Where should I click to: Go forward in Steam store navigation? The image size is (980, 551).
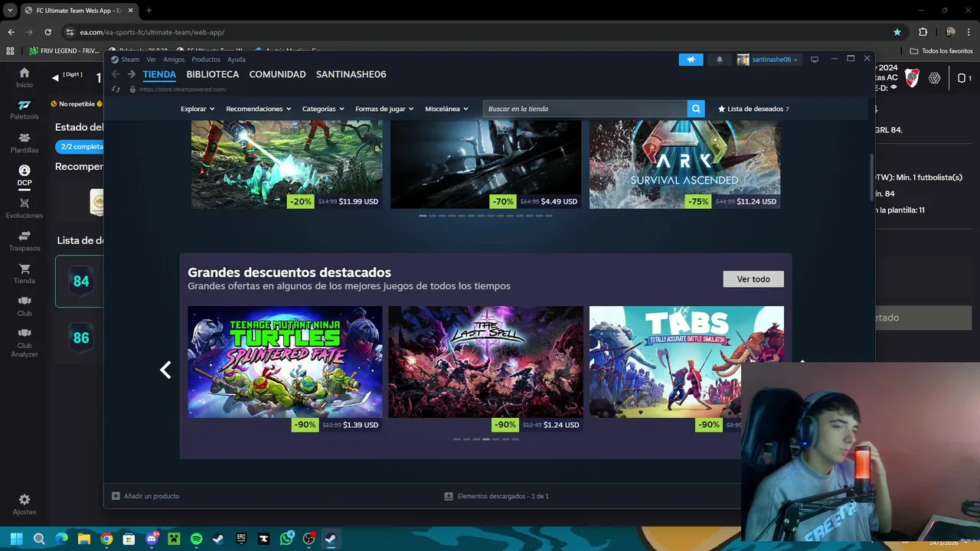131,74
